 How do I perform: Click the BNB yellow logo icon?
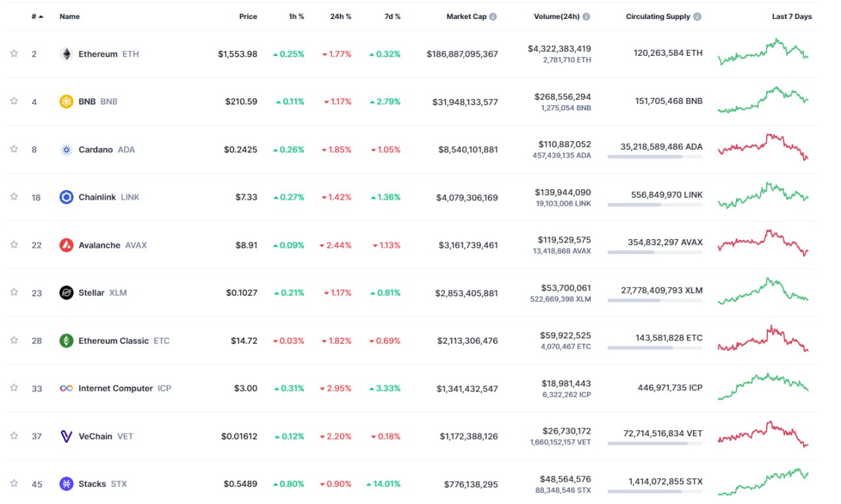click(x=66, y=102)
